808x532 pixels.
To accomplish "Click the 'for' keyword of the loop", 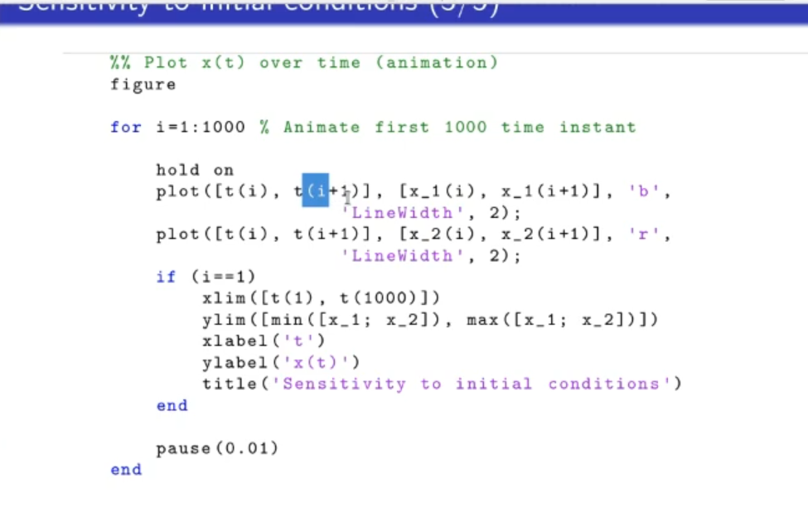I will (x=125, y=128).
